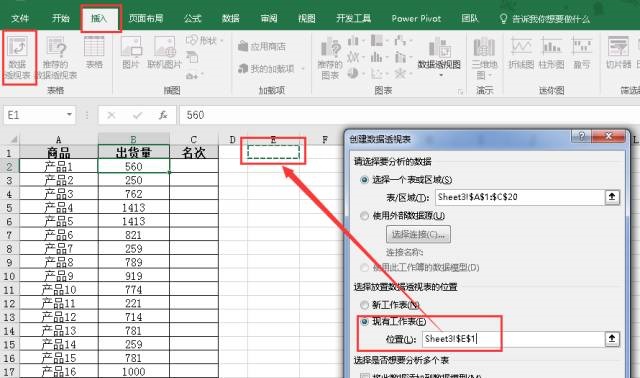Expand the Name Box dropdown arrow

[x=69, y=115]
